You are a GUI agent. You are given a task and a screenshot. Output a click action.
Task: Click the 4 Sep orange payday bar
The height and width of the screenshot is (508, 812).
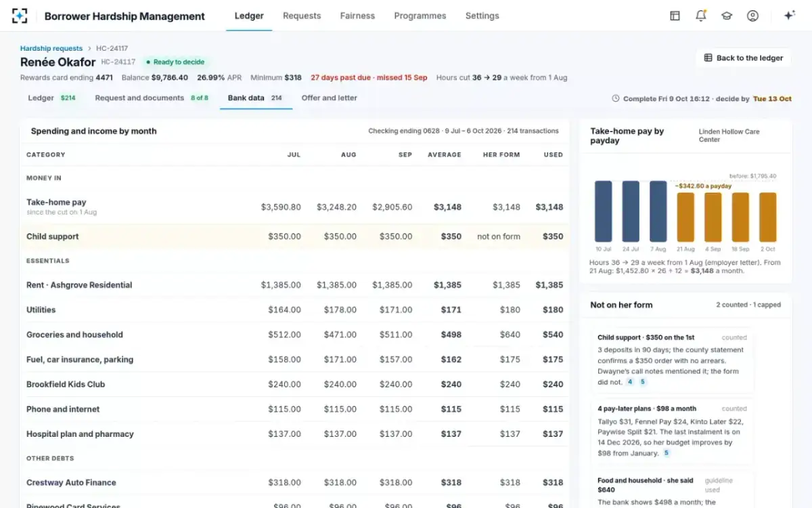coord(713,217)
